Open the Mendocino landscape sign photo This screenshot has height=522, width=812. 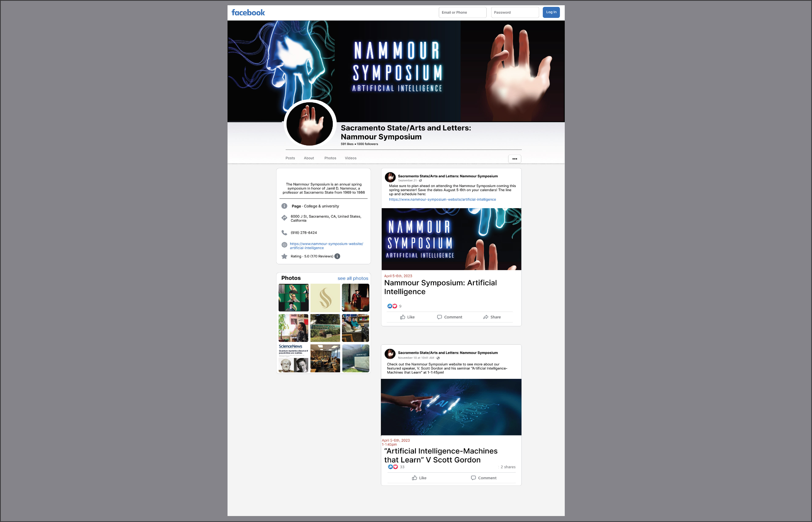[355, 358]
